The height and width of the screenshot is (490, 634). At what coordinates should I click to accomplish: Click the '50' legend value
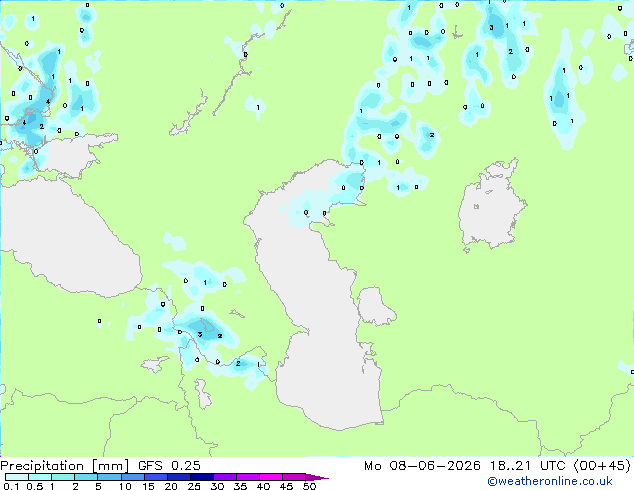pyautogui.click(x=309, y=486)
